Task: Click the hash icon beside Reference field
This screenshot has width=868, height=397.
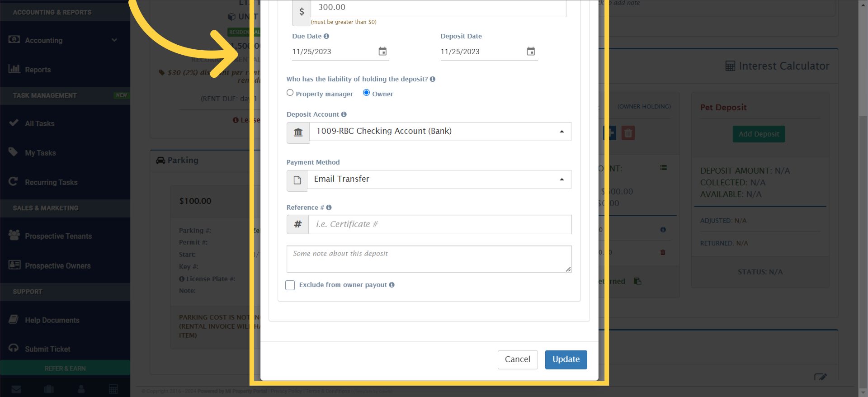Action: click(298, 224)
